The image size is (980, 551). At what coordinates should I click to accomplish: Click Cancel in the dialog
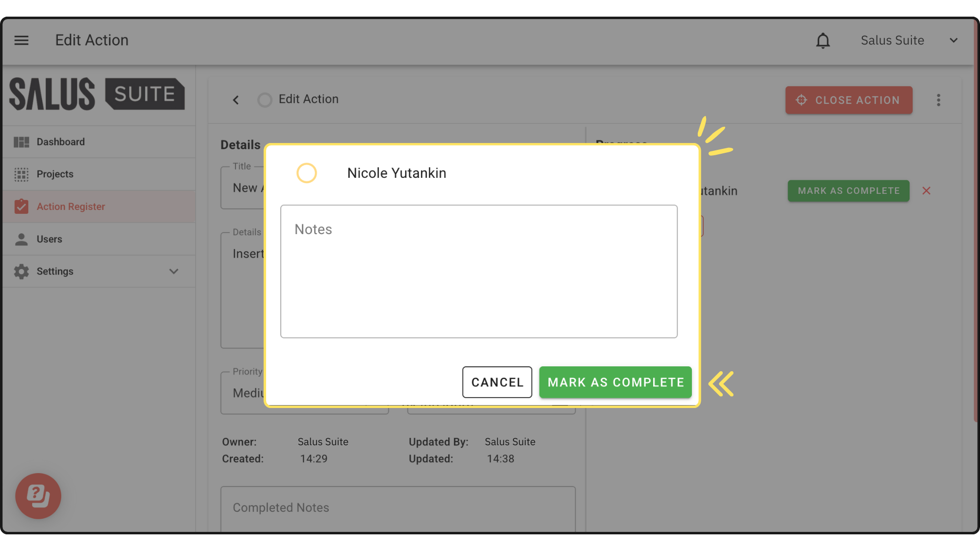pos(497,383)
